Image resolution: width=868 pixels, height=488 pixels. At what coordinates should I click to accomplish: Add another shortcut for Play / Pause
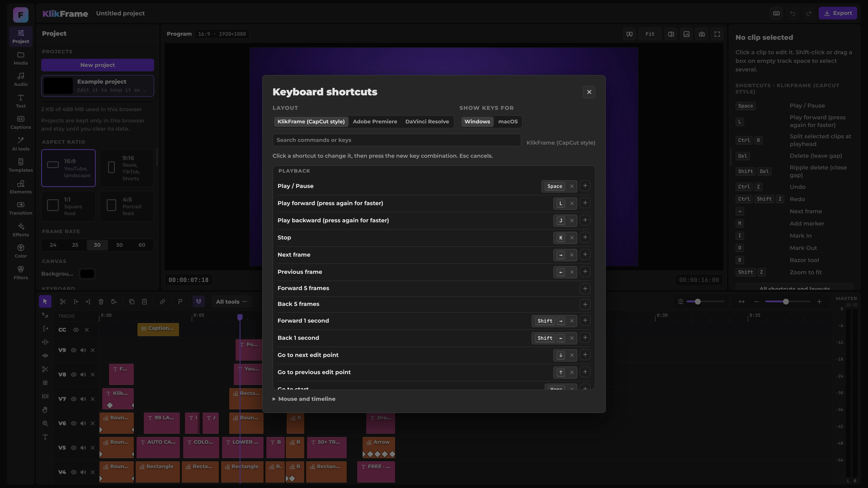tap(585, 186)
